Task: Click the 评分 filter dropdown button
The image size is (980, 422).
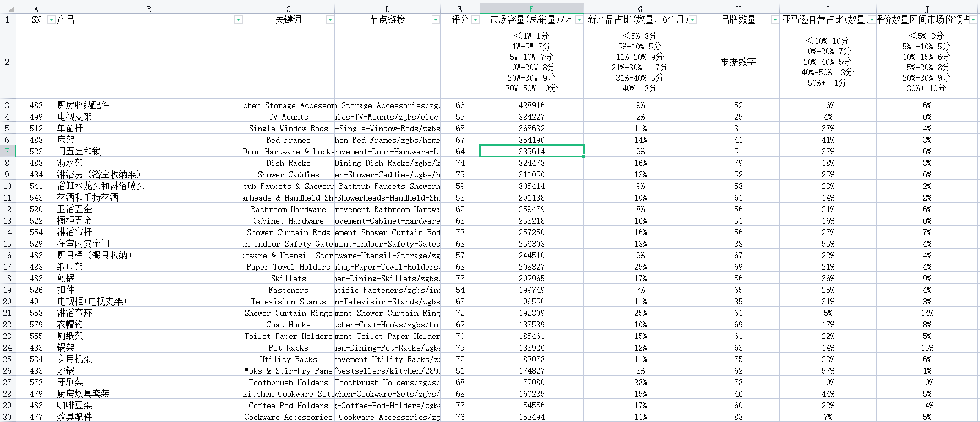Action: click(475, 20)
